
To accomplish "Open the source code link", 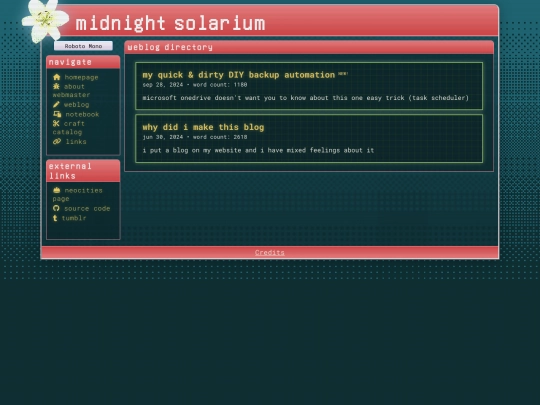I will click(87, 208).
